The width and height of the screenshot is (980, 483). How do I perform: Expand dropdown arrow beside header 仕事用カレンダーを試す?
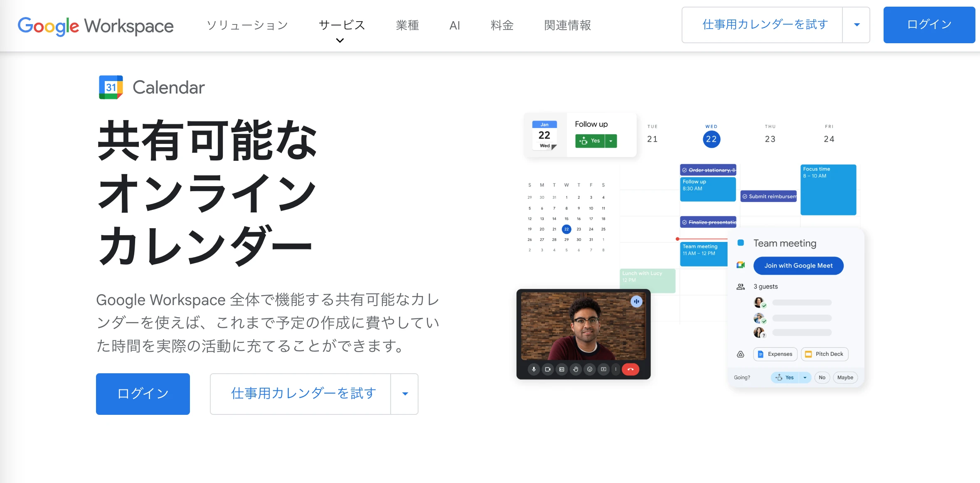click(x=857, y=25)
